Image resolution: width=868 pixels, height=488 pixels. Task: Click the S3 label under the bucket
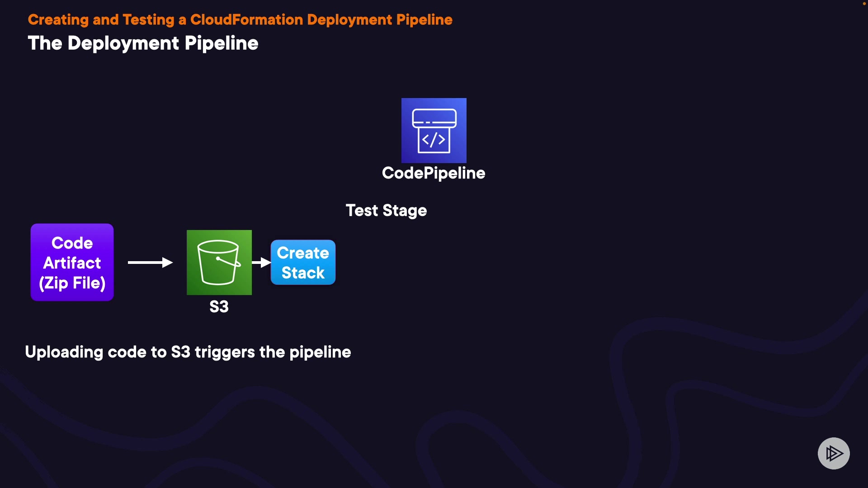click(x=219, y=307)
